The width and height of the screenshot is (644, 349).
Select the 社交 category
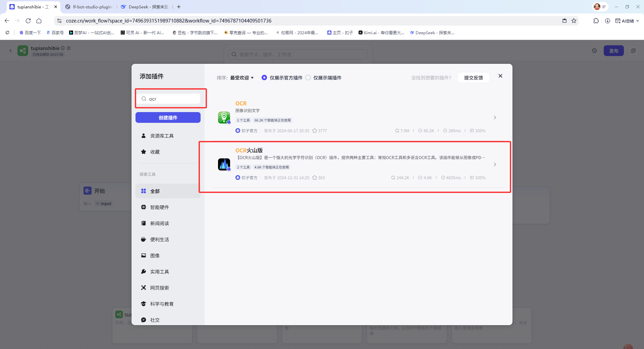click(168, 320)
